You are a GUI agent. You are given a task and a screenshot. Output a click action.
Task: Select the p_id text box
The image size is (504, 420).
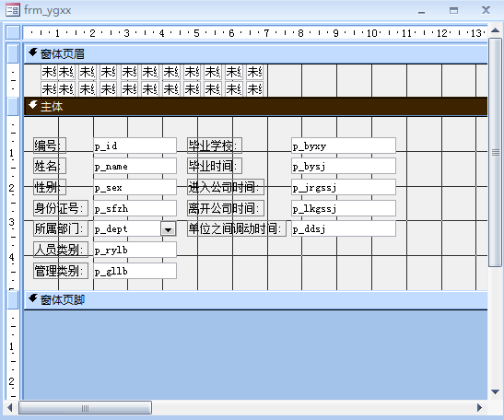click(135, 146)
